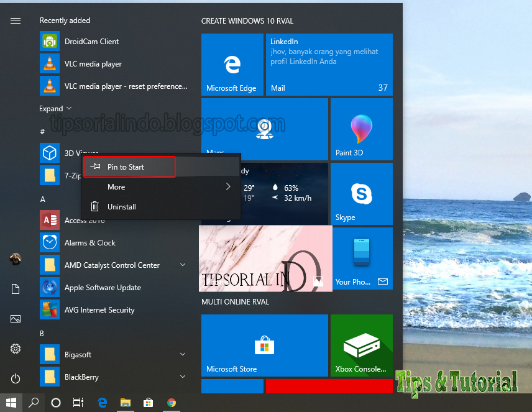Open the More submenu in context menu
The width and height of the screenshot is (532, 412).
(x=161, y=186)
